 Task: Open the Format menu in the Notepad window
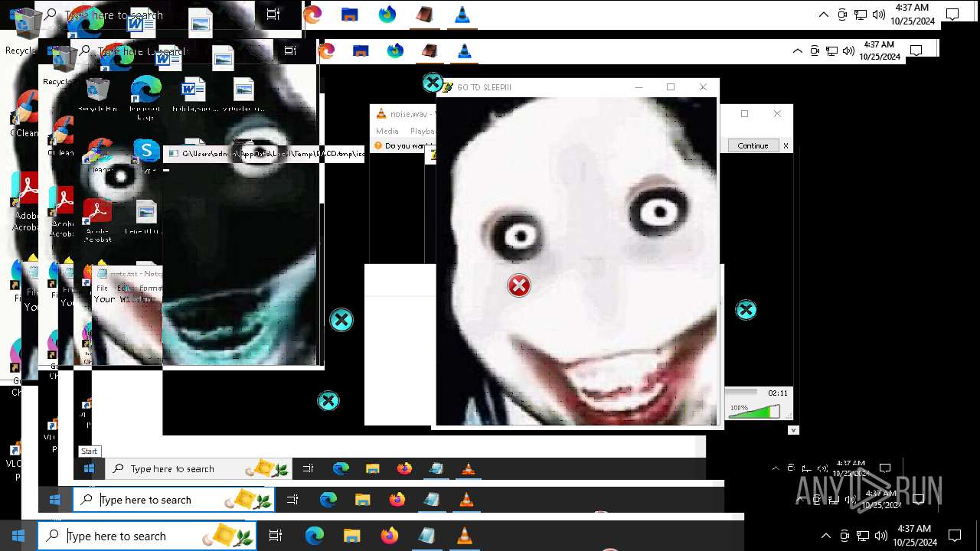tap(150, 289)
